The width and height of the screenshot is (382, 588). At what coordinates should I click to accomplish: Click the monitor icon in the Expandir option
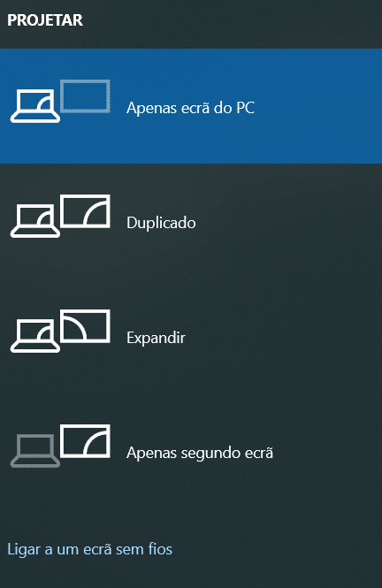pyautogui.click(x=86, y=326)
